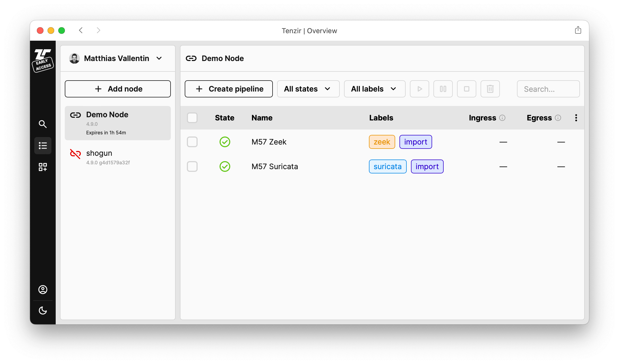The image size is (619, 364).
Task: Click the share icon in title bar
Action: click(x=578, y=30)
